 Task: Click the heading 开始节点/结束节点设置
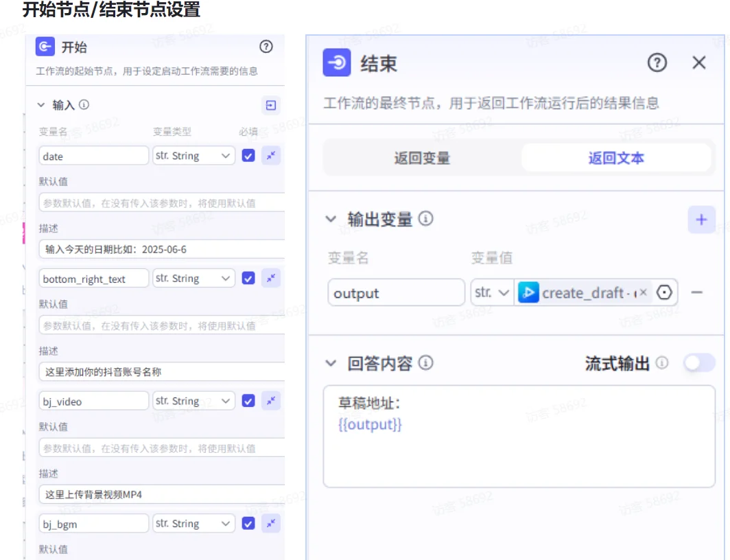click(x=111, y=10)
